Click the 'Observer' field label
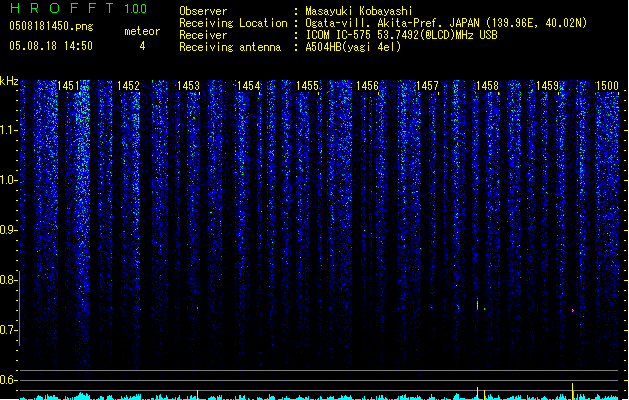 click(x=203, y=11)
